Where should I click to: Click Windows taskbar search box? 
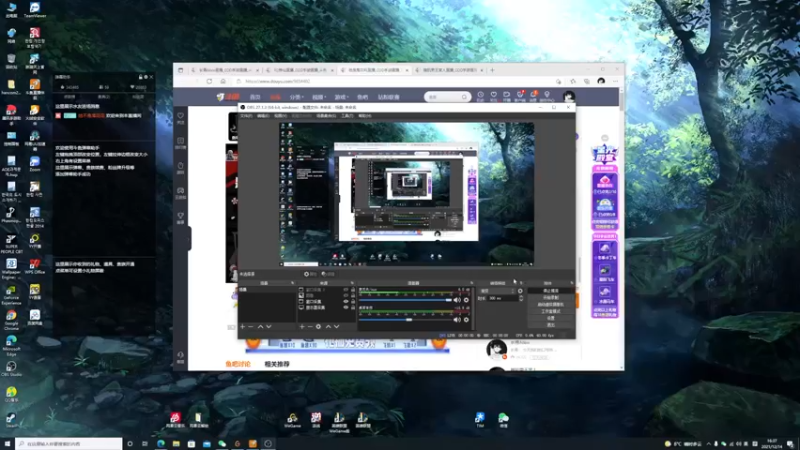69,444
